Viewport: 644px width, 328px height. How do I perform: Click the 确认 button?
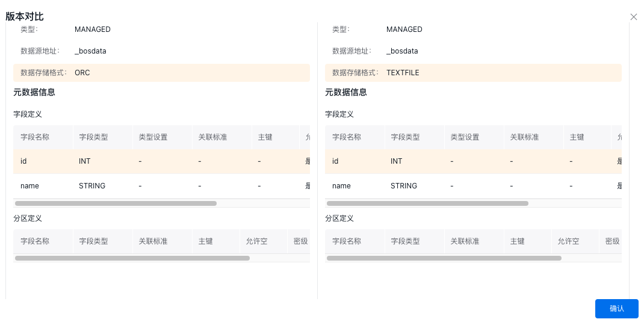coord(616,309)
